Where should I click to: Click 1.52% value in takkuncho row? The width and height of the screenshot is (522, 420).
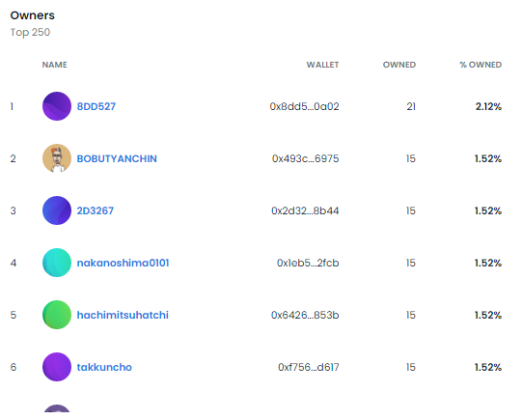(x=488, y=367)
